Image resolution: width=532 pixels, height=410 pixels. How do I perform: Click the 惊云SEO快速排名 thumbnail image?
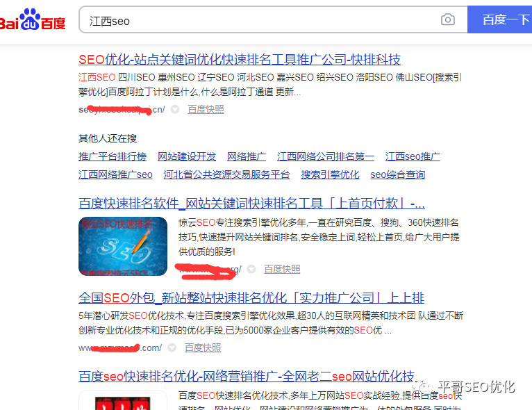[x=123, y=246]
